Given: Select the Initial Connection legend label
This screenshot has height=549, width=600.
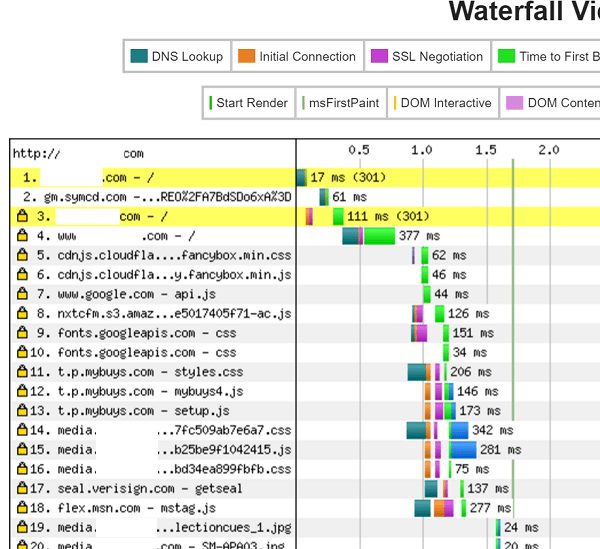Looking at the screenshot, I should click(x=308, y=56).
